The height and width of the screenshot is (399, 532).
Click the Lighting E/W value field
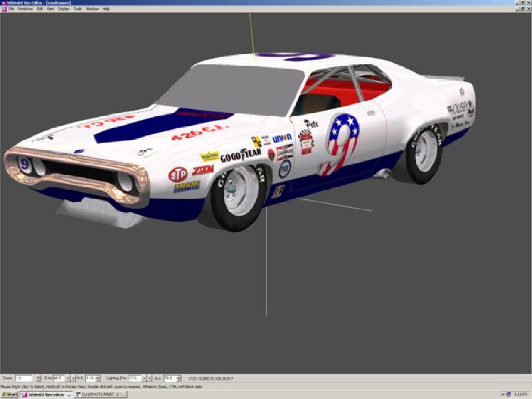pyautogui.click(x=134, y=378)
